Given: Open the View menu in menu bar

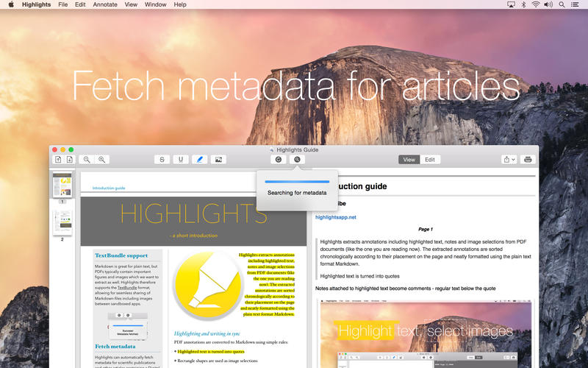Looking at the screenshot, I should coord(131,4).
